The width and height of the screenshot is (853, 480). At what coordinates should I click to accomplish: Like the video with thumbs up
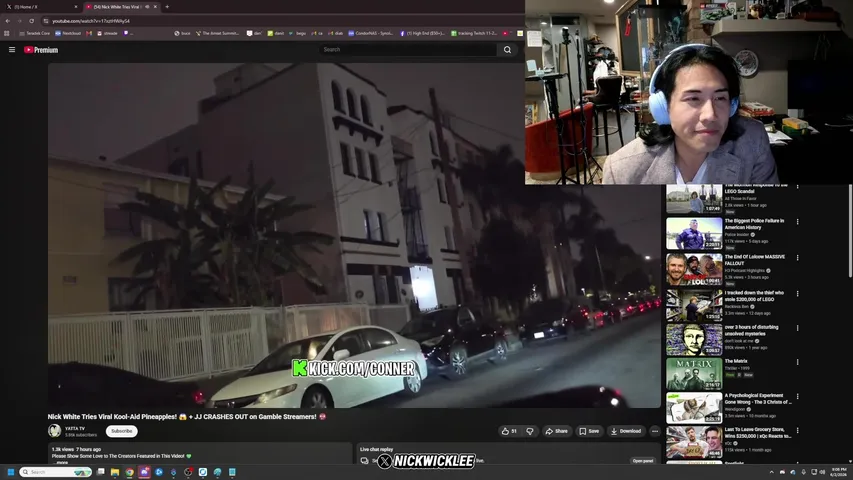tap(509, 431)
